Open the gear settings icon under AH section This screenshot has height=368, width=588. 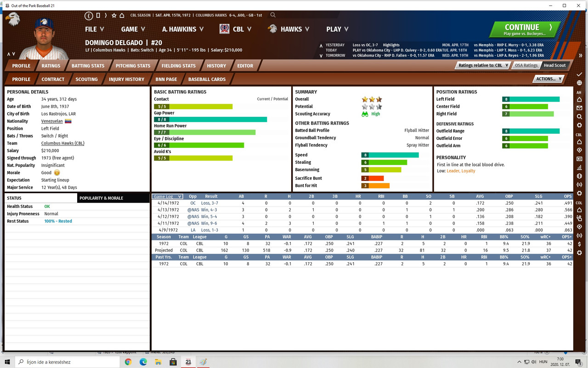point(579,125)
